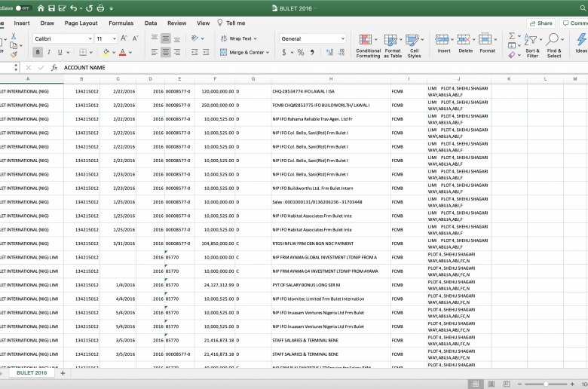Image resolution: width=588 pixels, height=389 pixels.
Task: Redo with the circular arrow icon
Action: [x=89, y=8]
